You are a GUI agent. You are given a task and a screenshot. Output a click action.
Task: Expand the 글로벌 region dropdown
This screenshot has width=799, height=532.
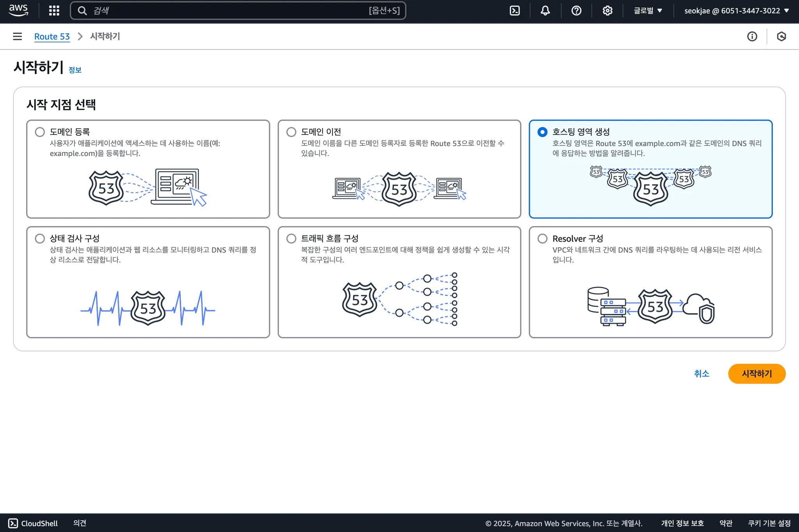[648, 11]
